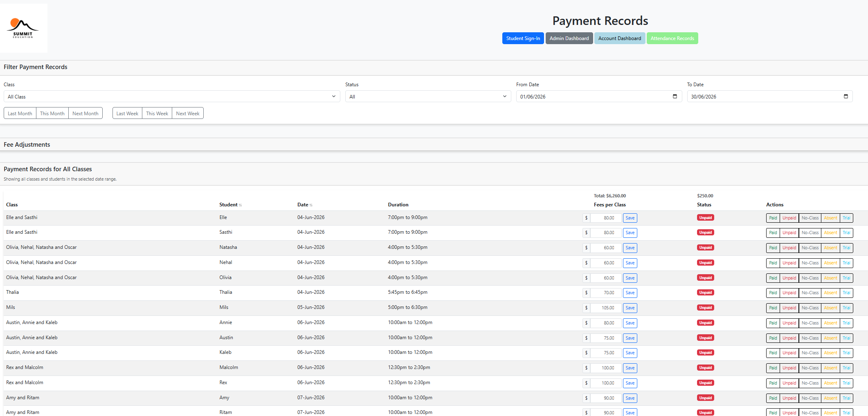Mark Olivia as Unpaid

tap(789, 278)
